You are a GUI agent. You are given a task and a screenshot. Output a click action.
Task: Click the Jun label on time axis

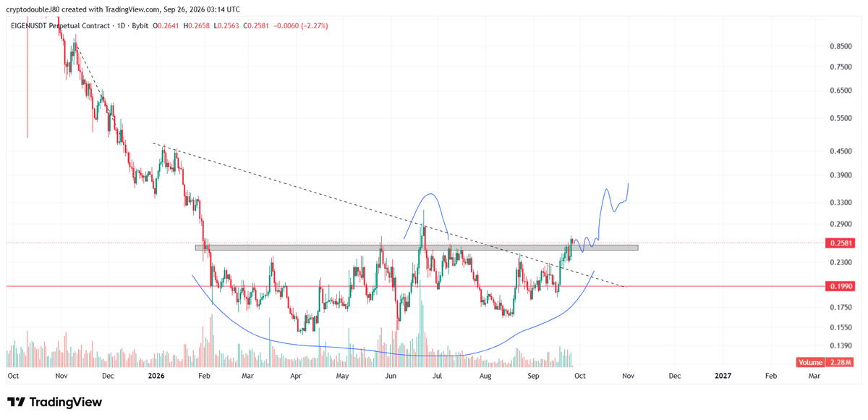point(391,377)
